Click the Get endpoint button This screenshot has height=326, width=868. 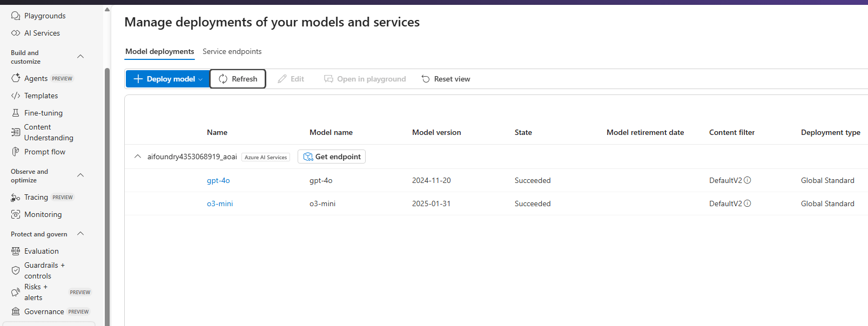click(332, 157)
